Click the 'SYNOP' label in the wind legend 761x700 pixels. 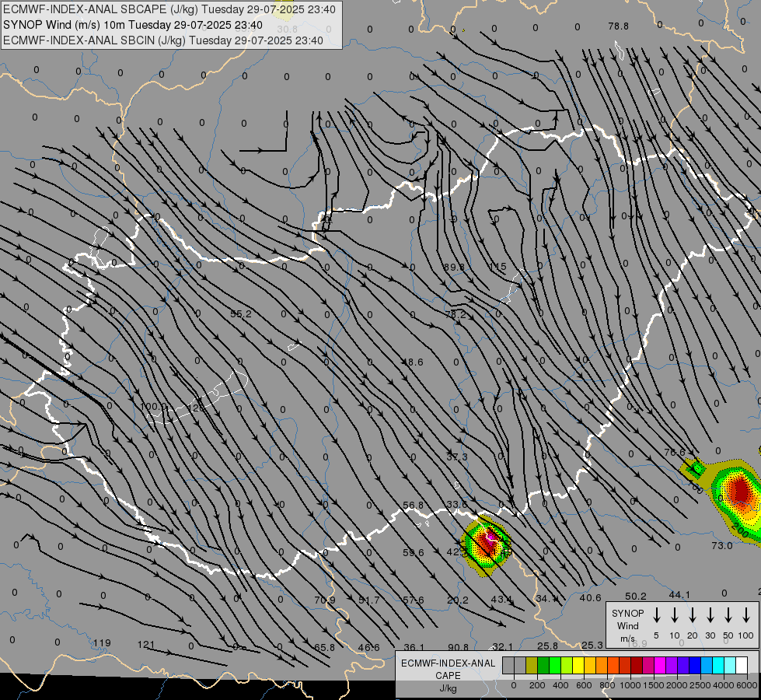pyautogui.click(x=627, y=613)
